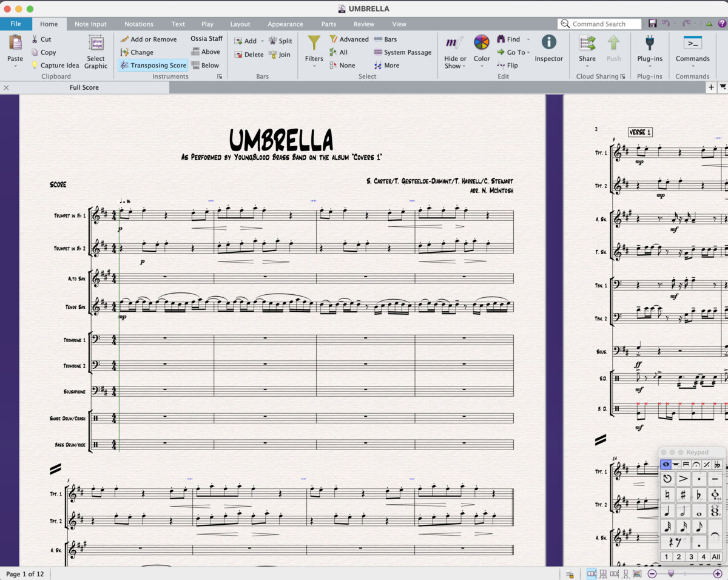Select the flat accidental on the Keypad
This screenshot has height=580, width=728.
699,494
